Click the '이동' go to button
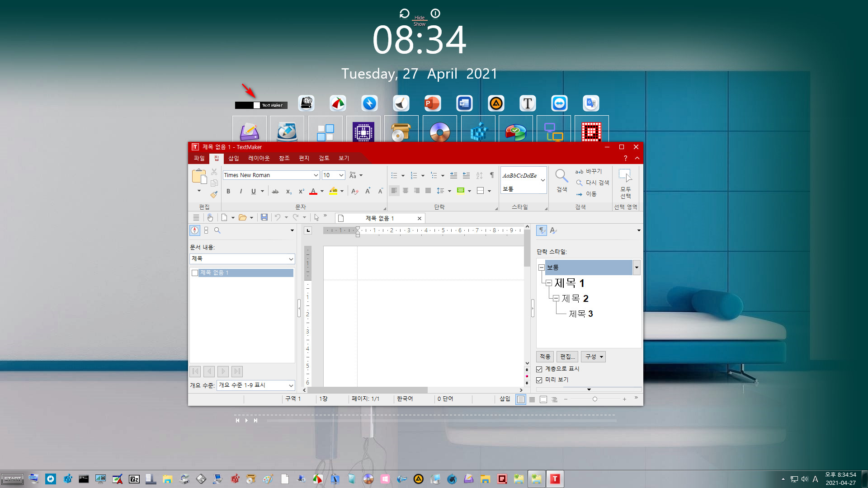Screen dimensions: 868x488 pyautogui.click(x=586, y=194)
